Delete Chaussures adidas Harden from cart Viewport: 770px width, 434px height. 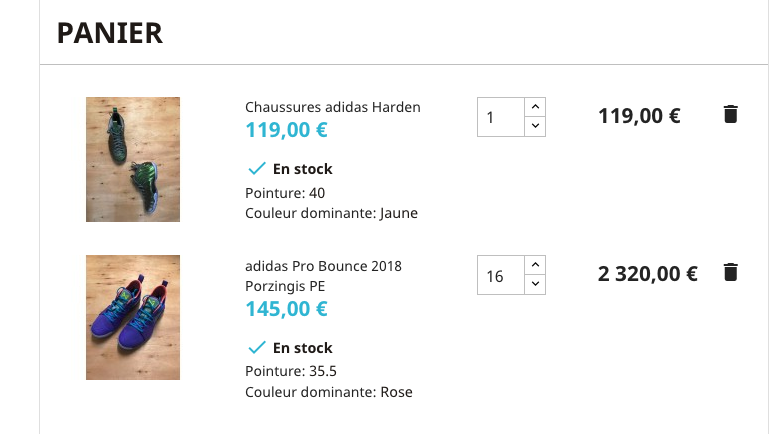730,114
